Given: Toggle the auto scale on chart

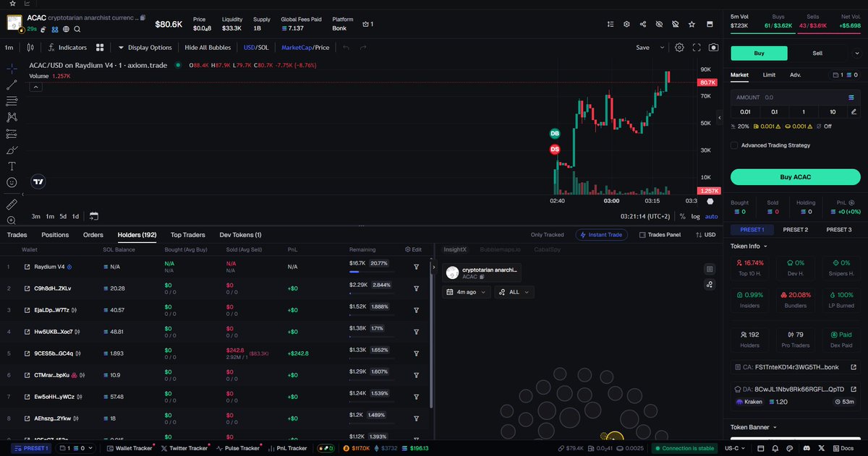Looking at the screenshot, I should [712, 216].
